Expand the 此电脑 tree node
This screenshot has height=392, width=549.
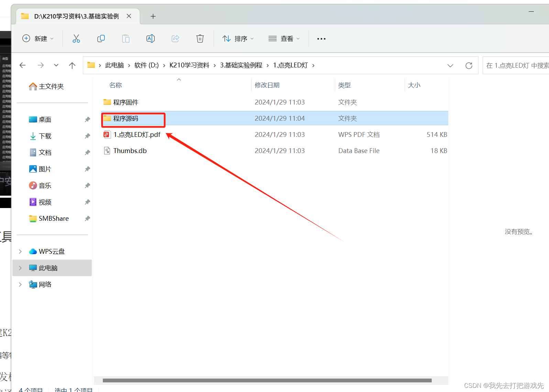pyautogui.click(x=20, y=268)
